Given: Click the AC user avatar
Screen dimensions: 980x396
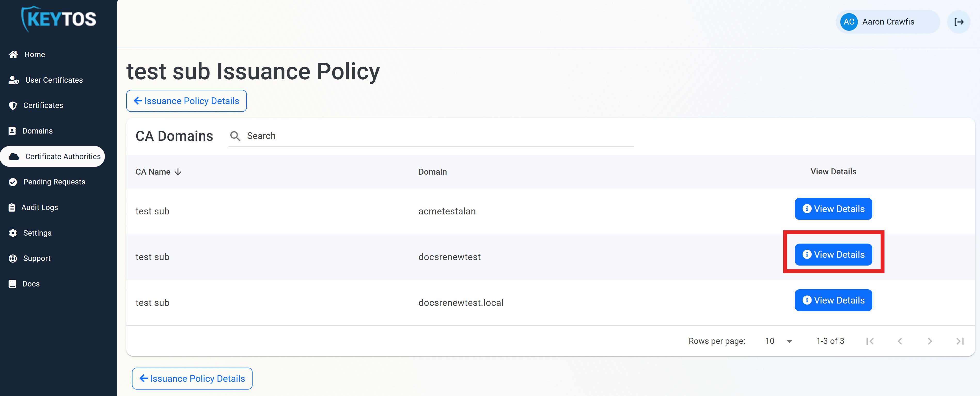Looking at the screenshot, I should point(849,22).
